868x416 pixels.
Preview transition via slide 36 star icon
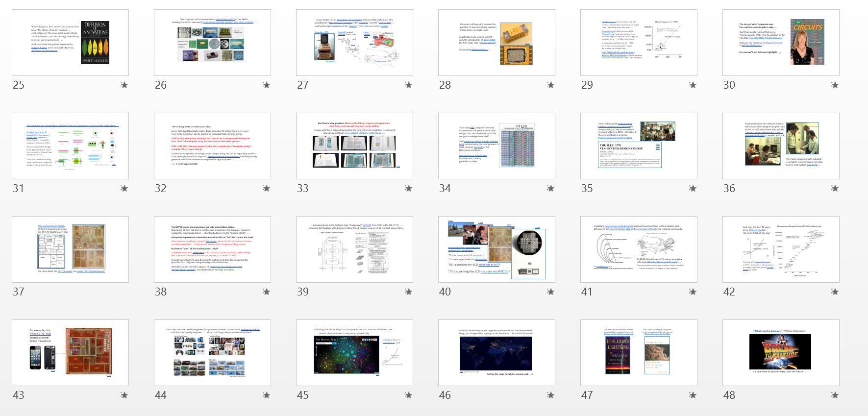pyautogui.click(x=835, y=189)
